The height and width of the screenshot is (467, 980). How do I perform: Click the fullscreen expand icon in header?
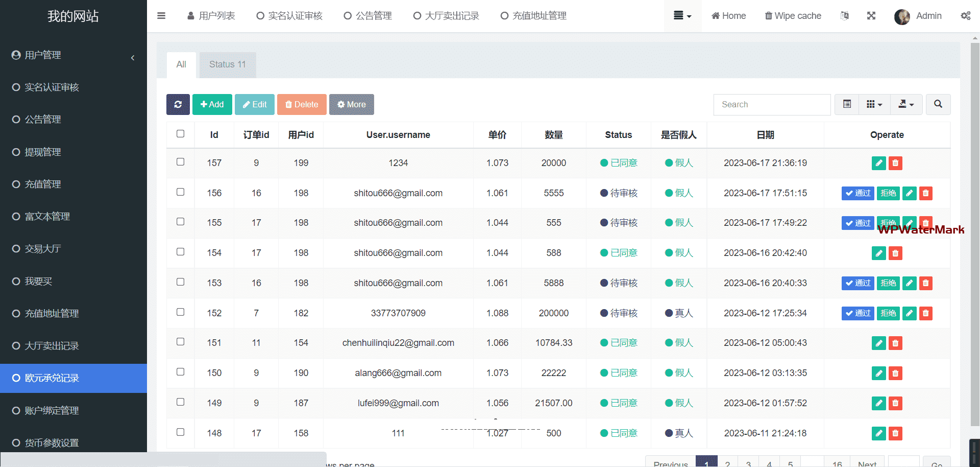pyautogui.click(x=871, y=16)
